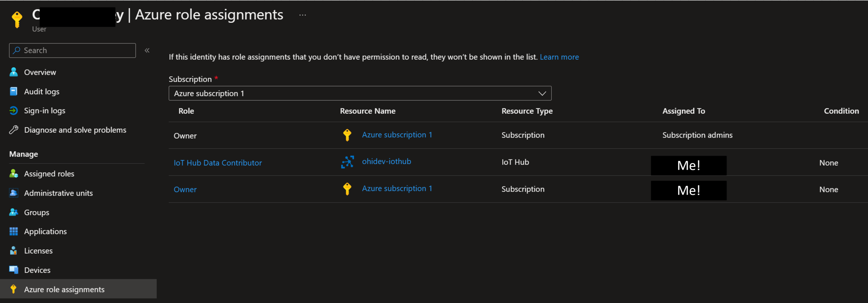868x303 pixels.
Task: Click the Sign-in logs arrow icon
Action: pyautogui.click(x=14, y=110)
